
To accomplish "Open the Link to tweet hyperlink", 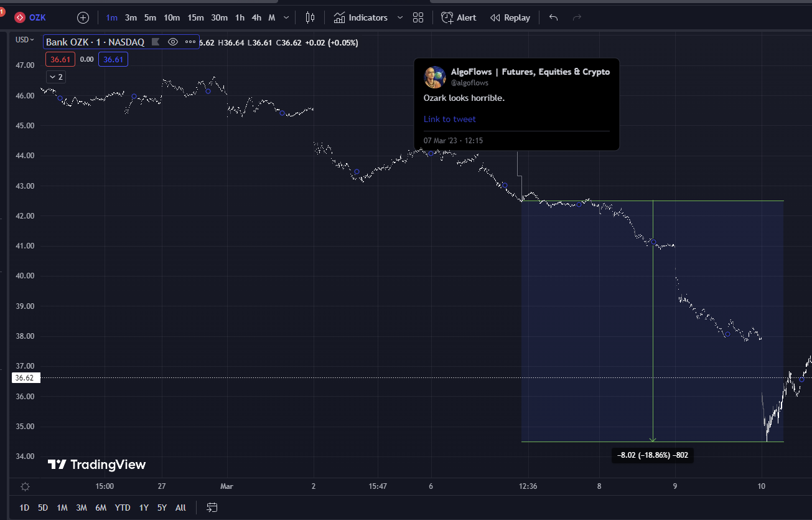I will (x=449, y=119).
